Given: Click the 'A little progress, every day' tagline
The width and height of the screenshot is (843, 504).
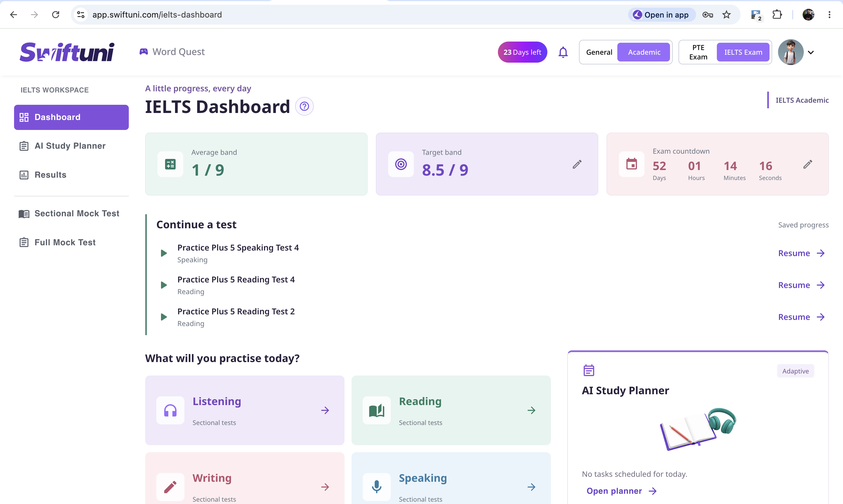Looking at the screenshot, I should coord(198,88).
